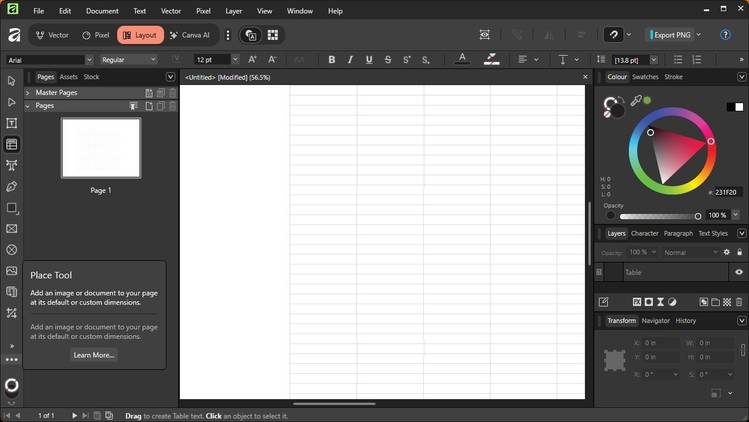This screenshot has height=422, width=749.
Task: Toggle Bold formatting
Action: click(332, 59)
